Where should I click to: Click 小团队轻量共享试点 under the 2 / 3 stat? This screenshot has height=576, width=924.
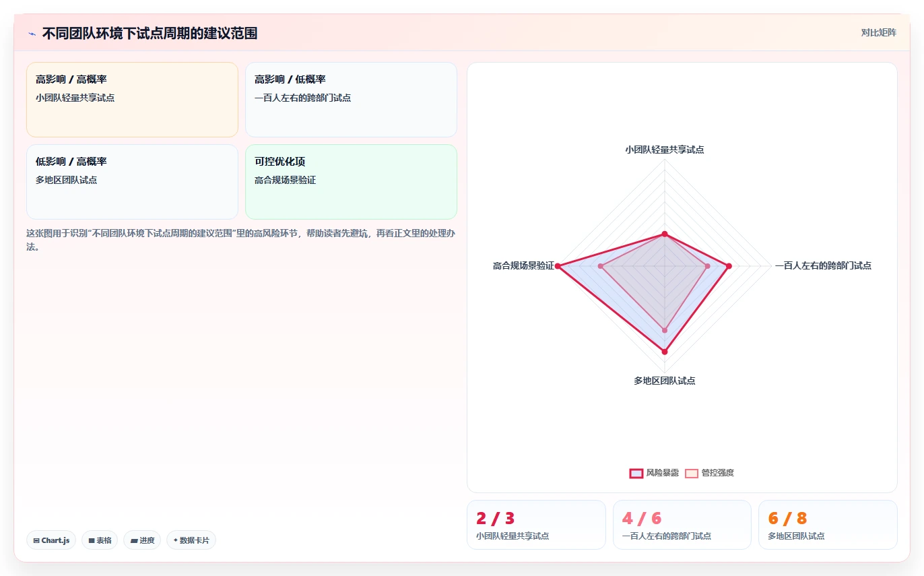click(513, 536)
